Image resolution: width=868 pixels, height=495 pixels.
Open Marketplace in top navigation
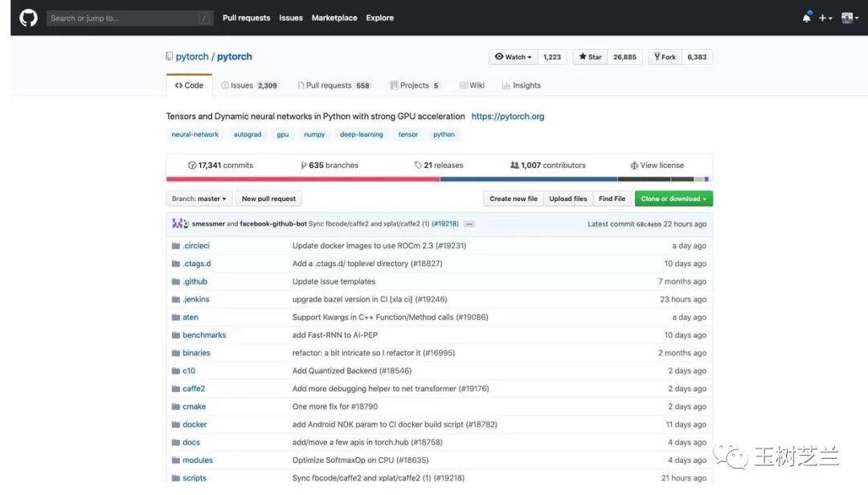click(334, 18)
